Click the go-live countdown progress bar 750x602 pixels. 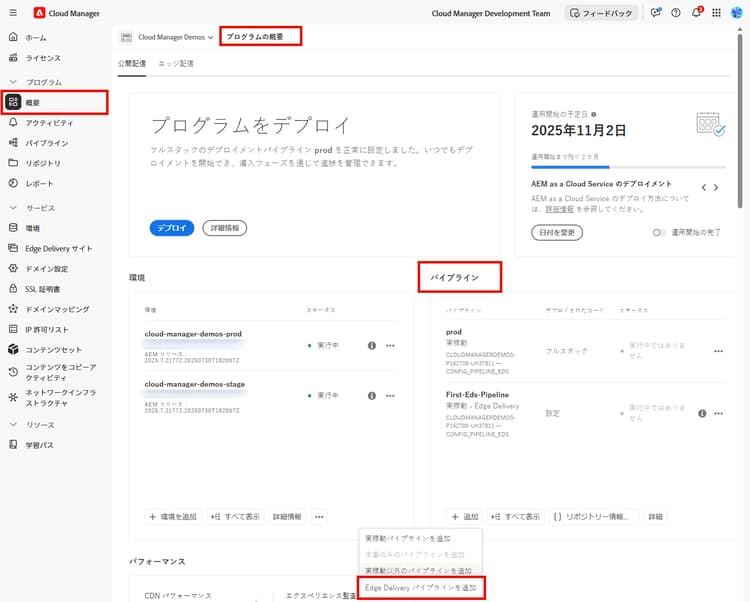coord(629,167)
